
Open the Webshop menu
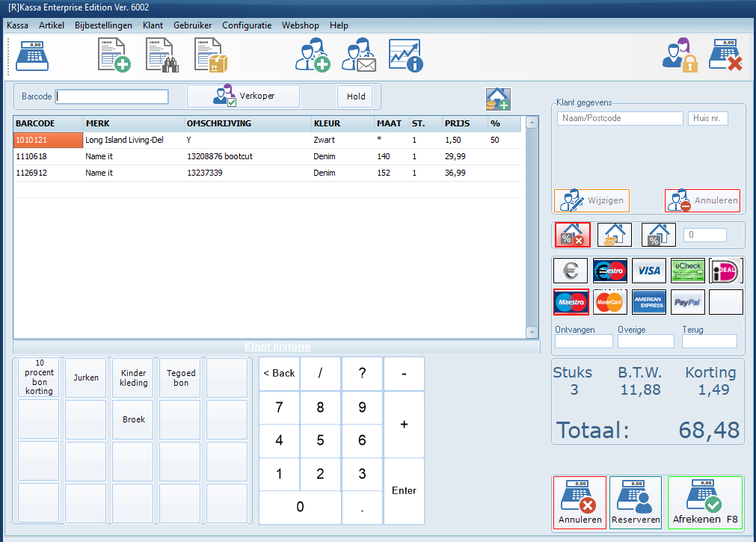[x=300, y=25]
